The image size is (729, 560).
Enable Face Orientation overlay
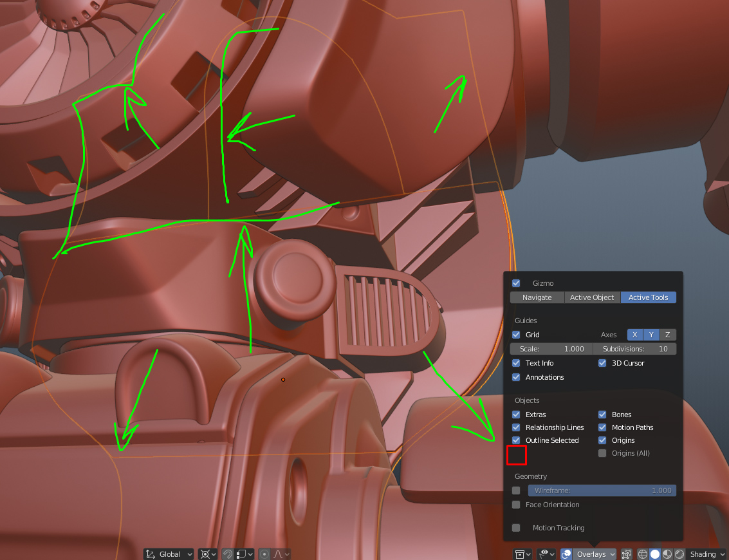[516, 505]
